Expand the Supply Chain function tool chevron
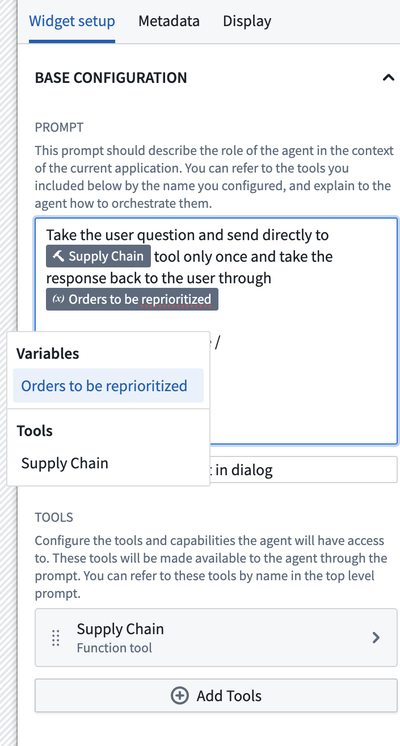Image resolution: width=400 pixels, height=746 pixels. [376, 638]
